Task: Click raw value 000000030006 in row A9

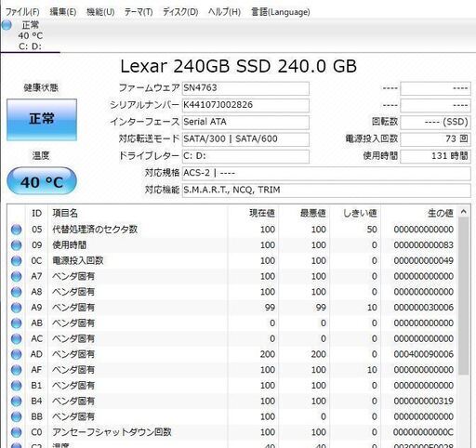Action: coord(423,308)
